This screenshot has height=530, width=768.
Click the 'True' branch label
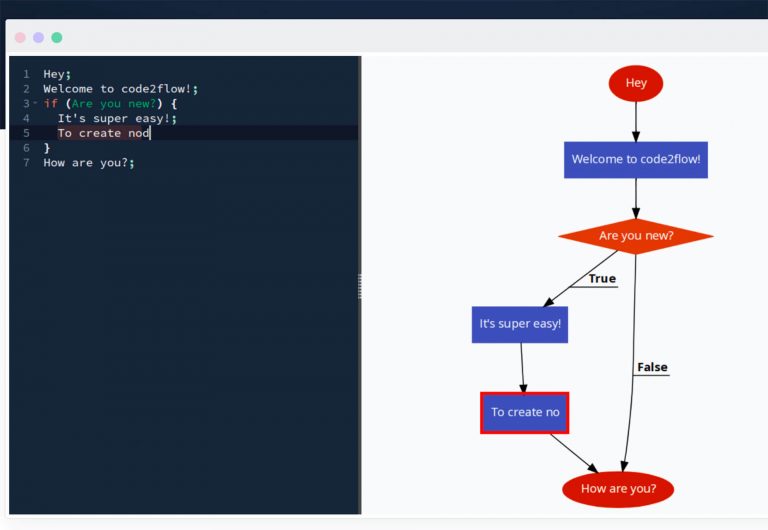pos(602,279)
